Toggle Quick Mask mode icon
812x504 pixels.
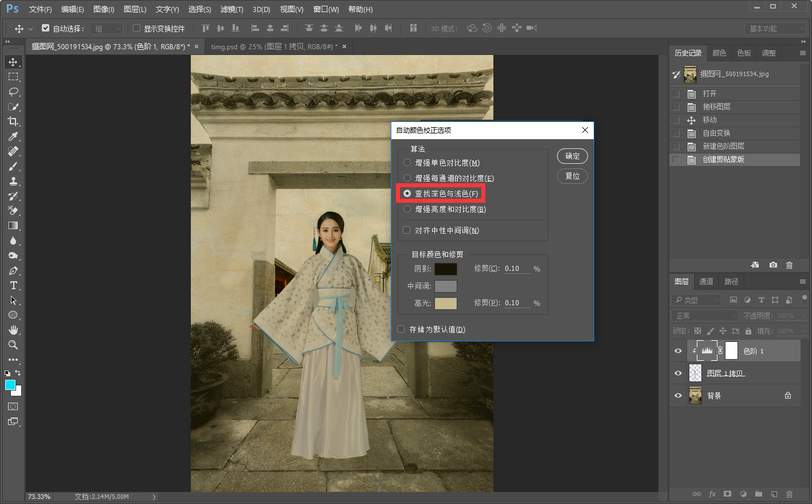[x=13, y=406]
